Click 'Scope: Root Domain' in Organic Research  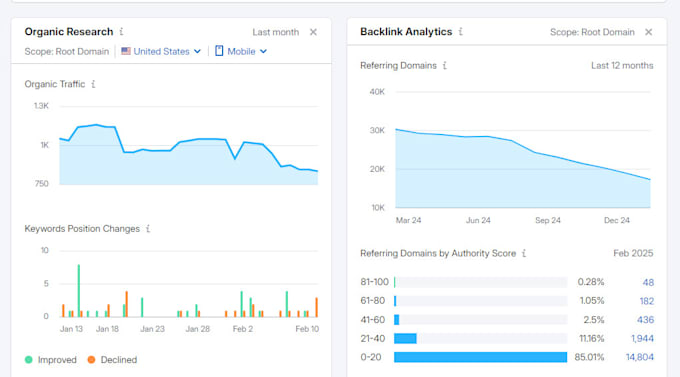pos(66,51)
